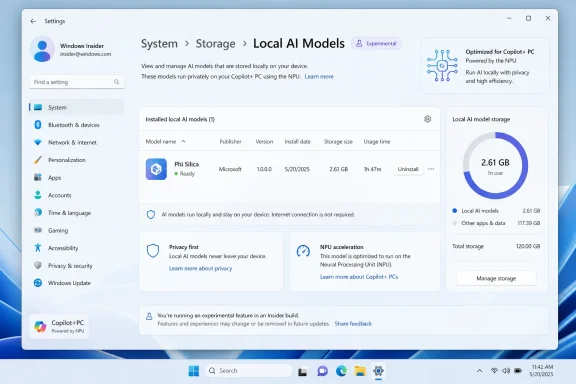576x384 pixels.
Task: Click the Manage storage button
Action: (496, 278)
